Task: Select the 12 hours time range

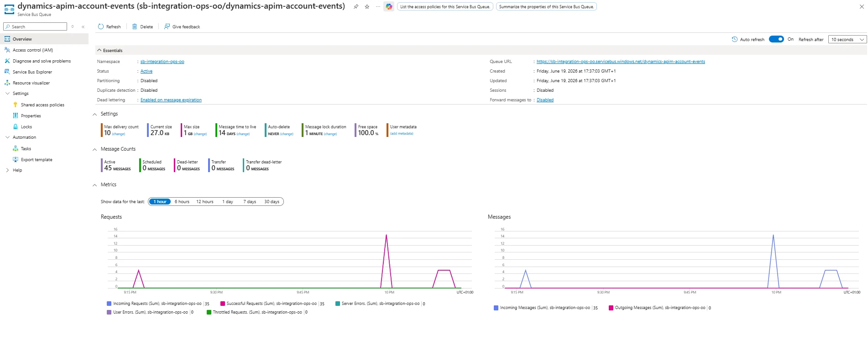Action: pos(205,201)
